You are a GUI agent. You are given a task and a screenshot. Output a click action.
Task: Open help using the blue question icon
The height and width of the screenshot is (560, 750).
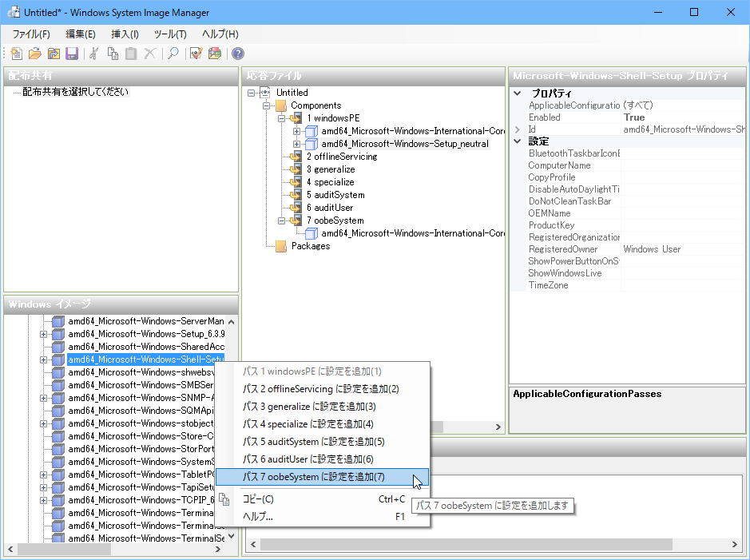click(238, 54)
